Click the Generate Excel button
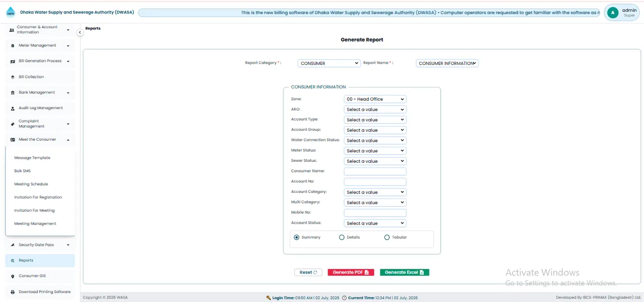Image resolution: width=644 pixels, height=302 pixels. click(405, 272)
